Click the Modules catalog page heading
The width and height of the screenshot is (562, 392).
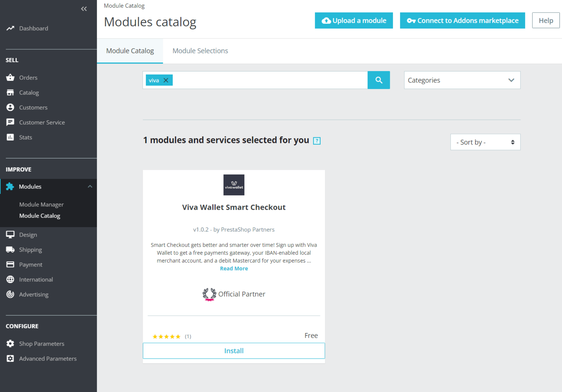pos(150,22)
